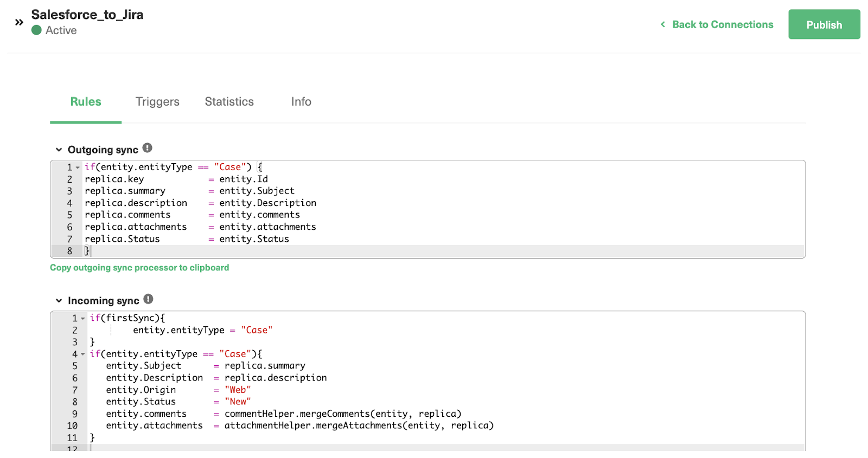Click the Salesforce_to_Jira connection title
The image size is (868, 458).
pos(87,15)
